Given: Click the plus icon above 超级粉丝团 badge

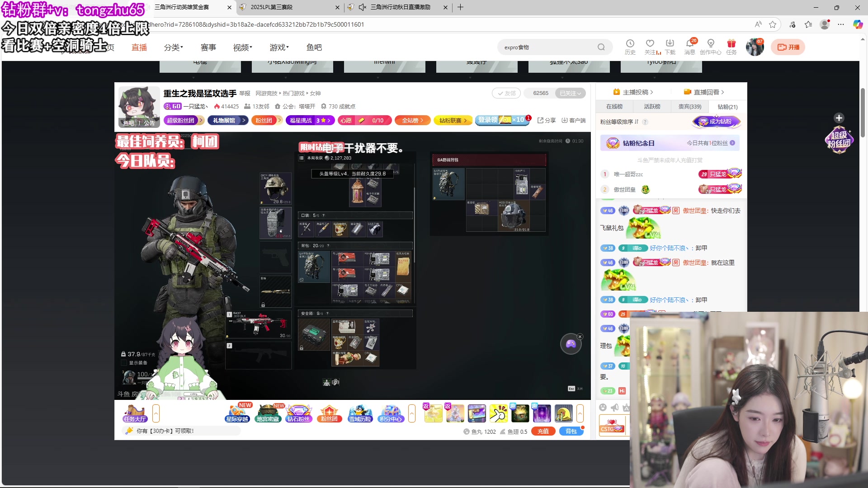Looking at the screenshot, I should tap(839, 118).
